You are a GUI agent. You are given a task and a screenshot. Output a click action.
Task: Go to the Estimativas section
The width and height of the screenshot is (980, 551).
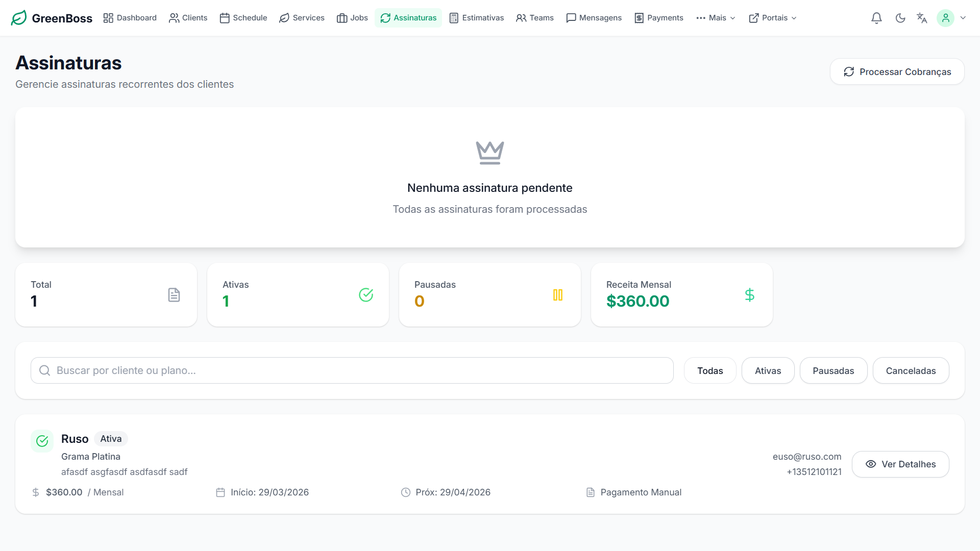pyautogui.click(x=476, y=18)
